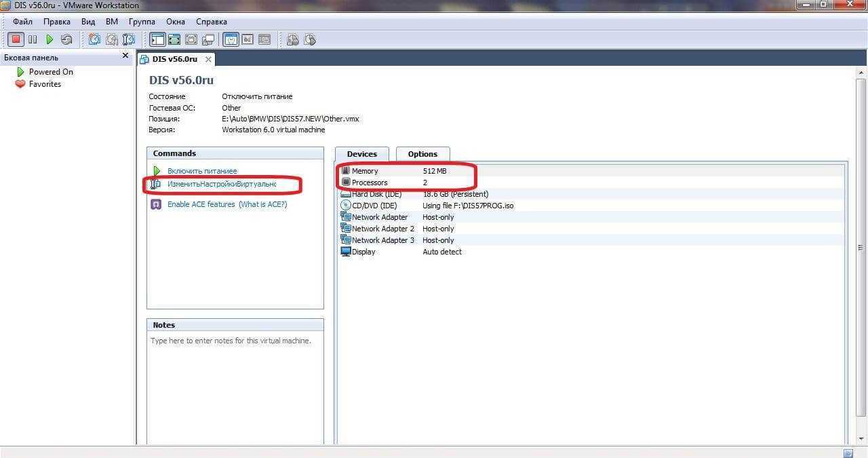Screen dimensions: 868x458
Task: Click the green Power On toolbar icon
Action: coord(50,40)
